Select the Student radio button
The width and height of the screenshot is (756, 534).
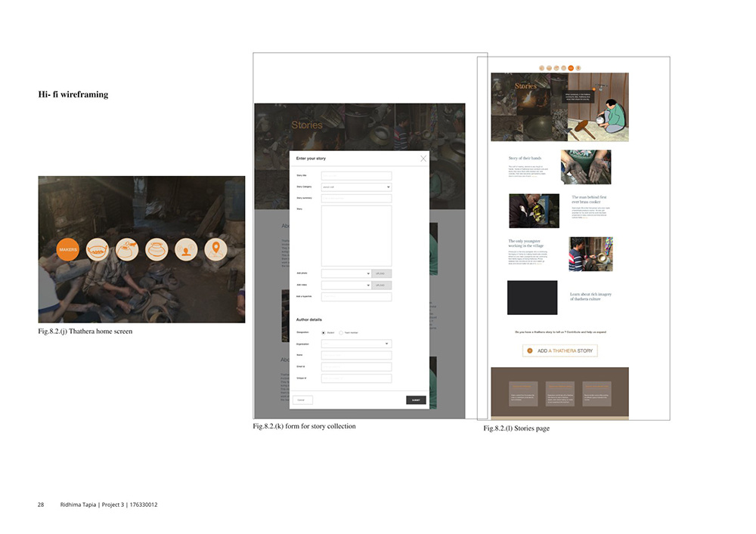(x=324, y=332)
